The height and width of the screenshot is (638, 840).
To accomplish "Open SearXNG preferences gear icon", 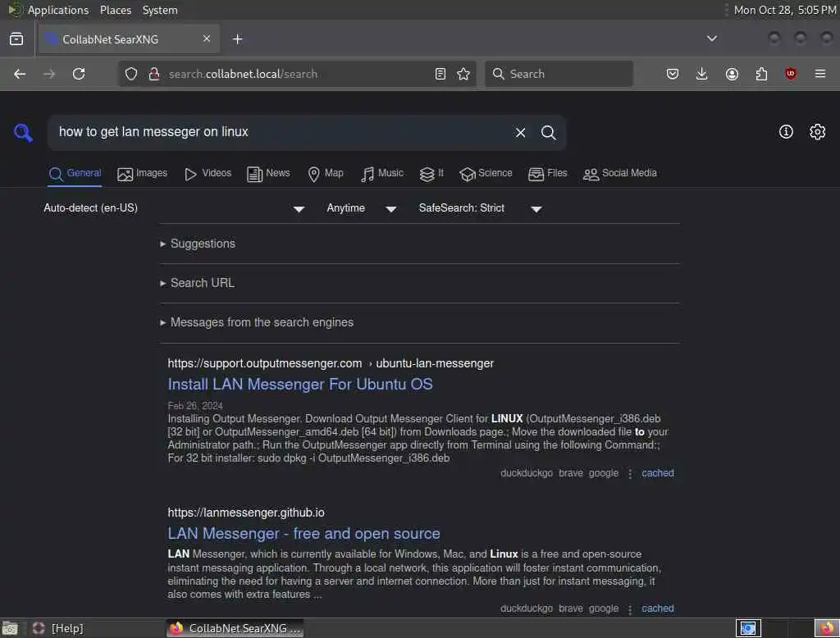I will click(818, 132).
